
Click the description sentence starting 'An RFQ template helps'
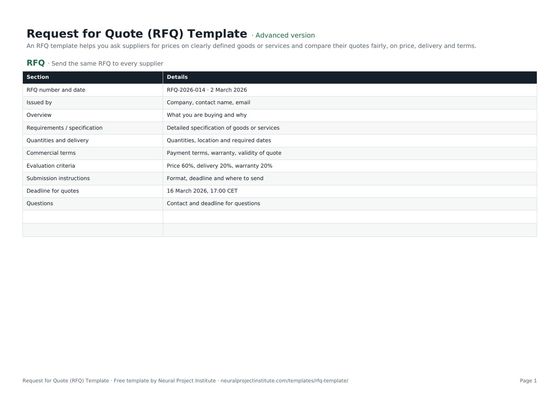click(x=251, y=46)
